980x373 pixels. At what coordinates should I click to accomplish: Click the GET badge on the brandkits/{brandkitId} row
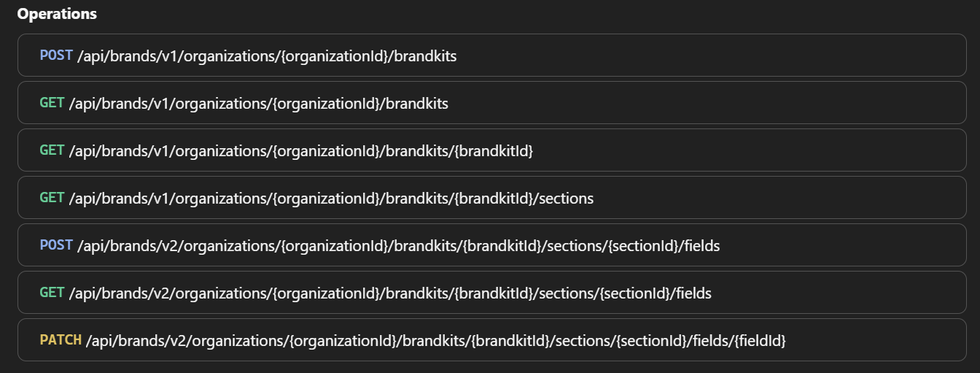(52, 150)
